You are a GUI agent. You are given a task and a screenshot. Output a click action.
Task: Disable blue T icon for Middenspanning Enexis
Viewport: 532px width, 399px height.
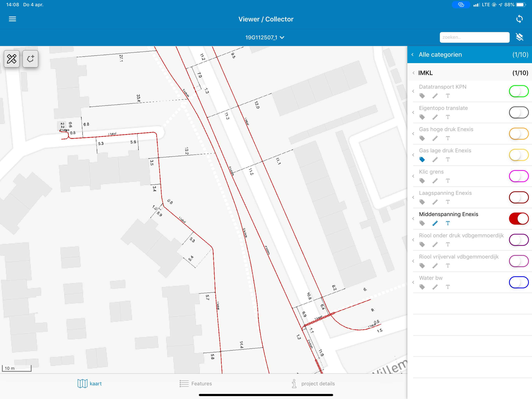tap(447, 223)
